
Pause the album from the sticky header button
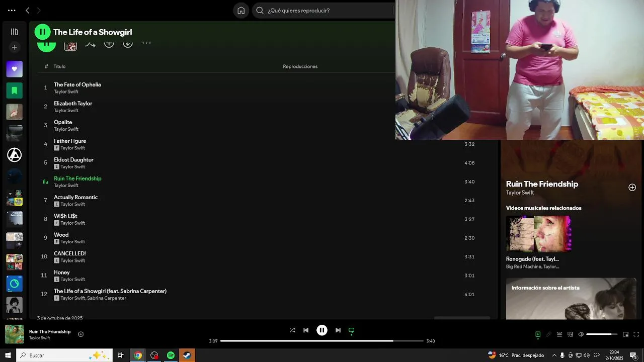coord(42,32)
